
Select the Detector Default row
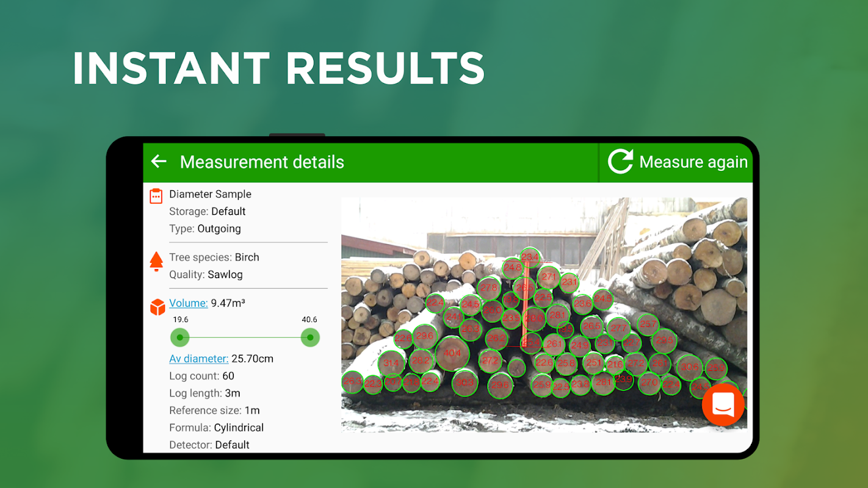(209, 445)
